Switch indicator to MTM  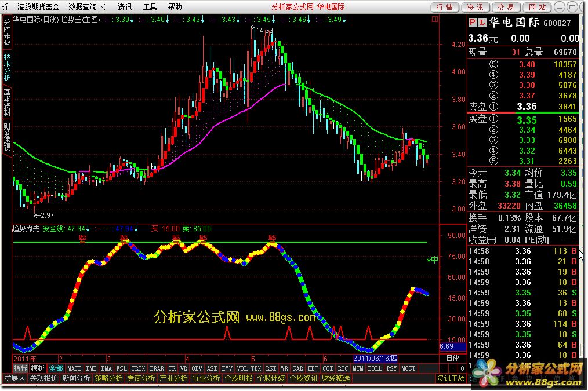358,368
